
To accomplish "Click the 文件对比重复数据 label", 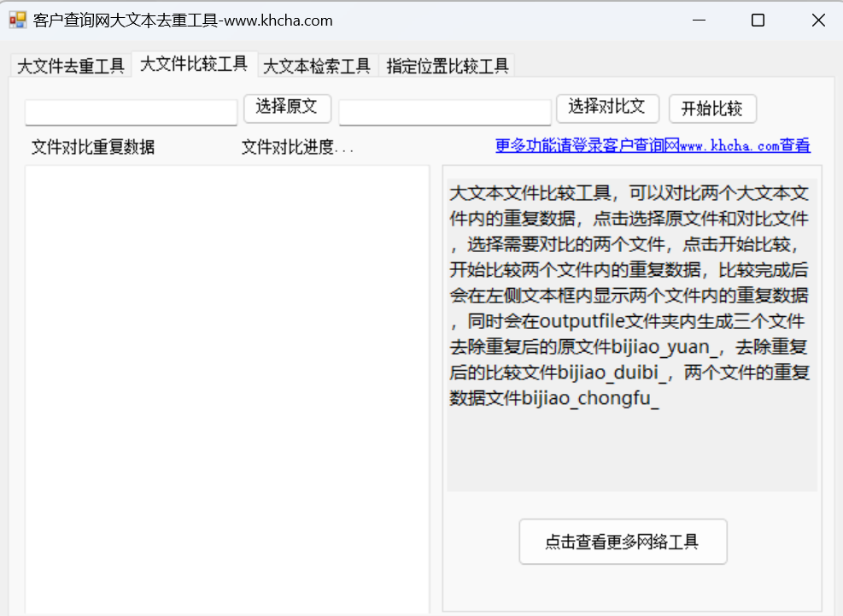I will coord(93,147).
